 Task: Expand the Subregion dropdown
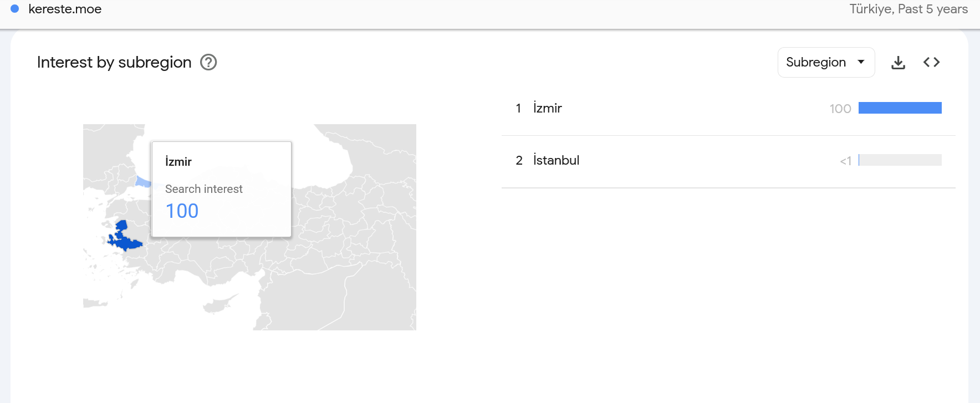click(x=826, y=62)
